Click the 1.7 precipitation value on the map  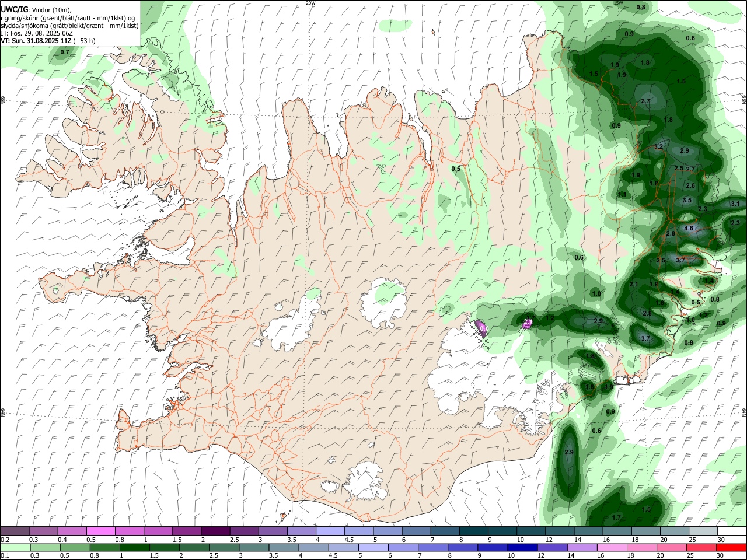(616, 517)
